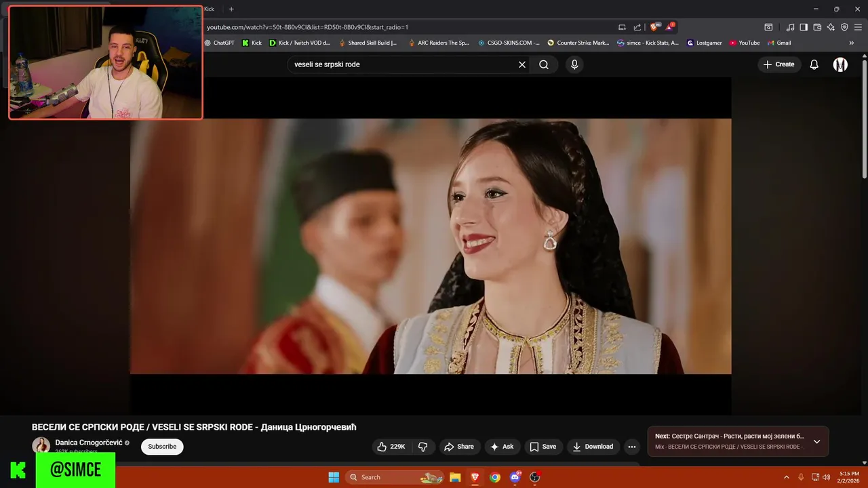
Task: Open the browser main hamburger menu
Action: [x=858, y=27]
